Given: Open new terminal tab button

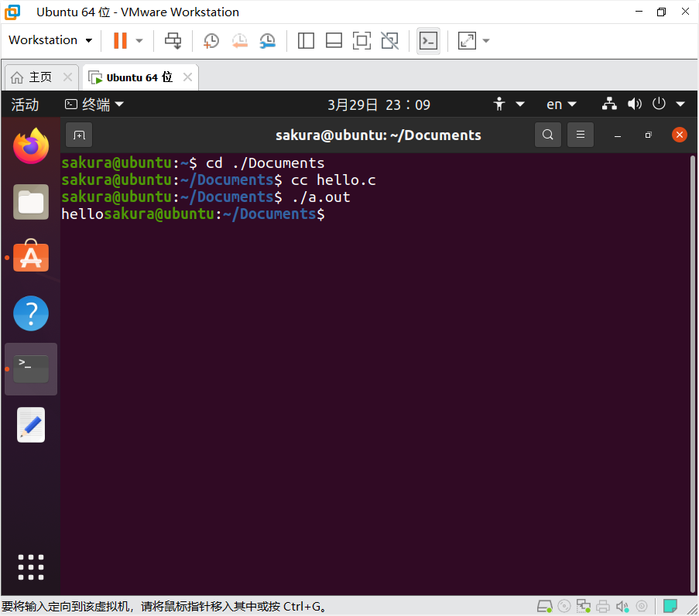Looking at the screenshot, I should (x=79, y=135).
